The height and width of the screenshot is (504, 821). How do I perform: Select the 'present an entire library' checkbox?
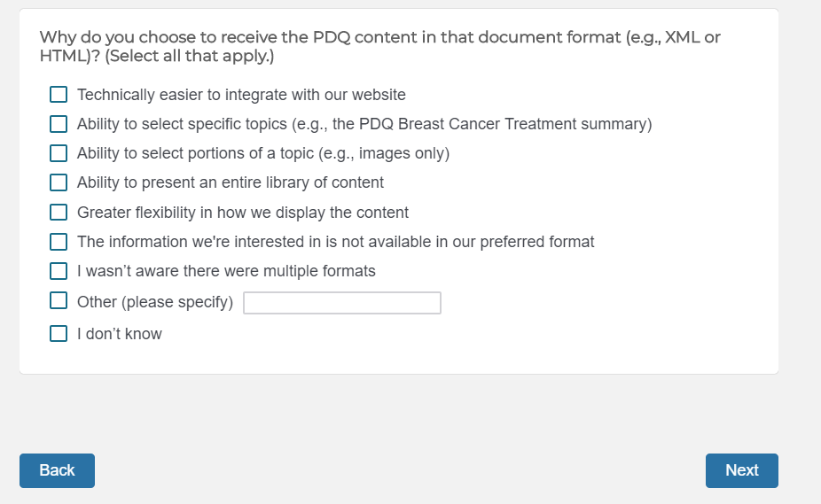point(59,182)
